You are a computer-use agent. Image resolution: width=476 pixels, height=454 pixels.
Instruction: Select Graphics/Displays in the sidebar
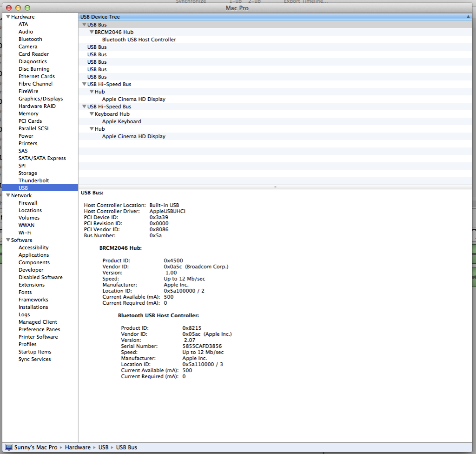click(41, 99)
